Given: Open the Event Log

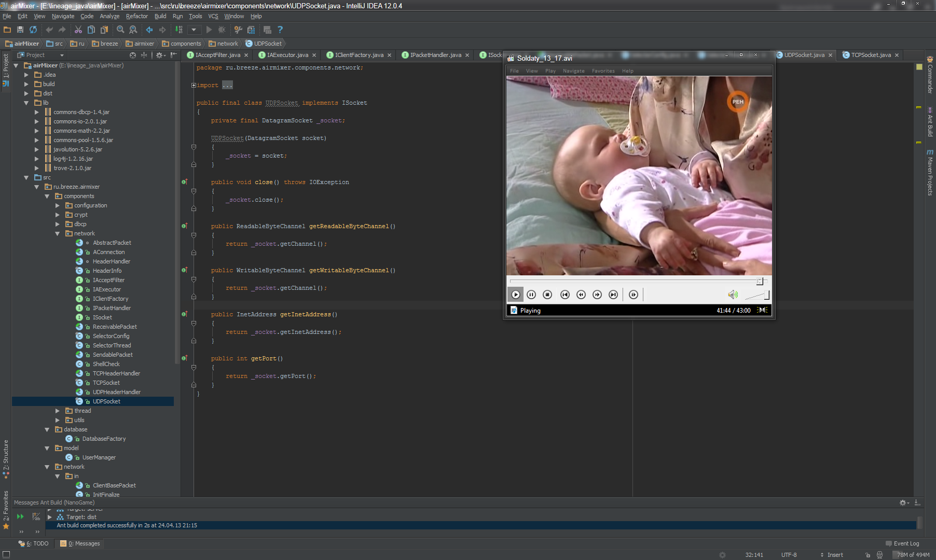Looking at the screenshot, I should pos(902,543).
